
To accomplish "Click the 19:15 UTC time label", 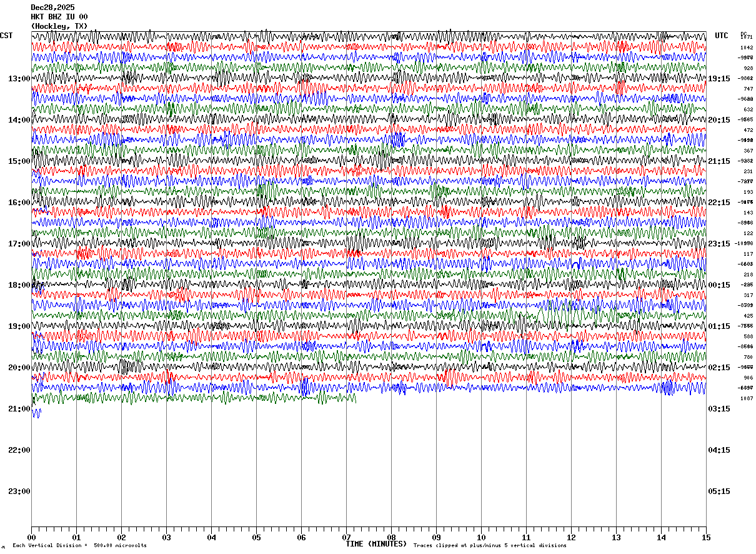I will 719,79.
